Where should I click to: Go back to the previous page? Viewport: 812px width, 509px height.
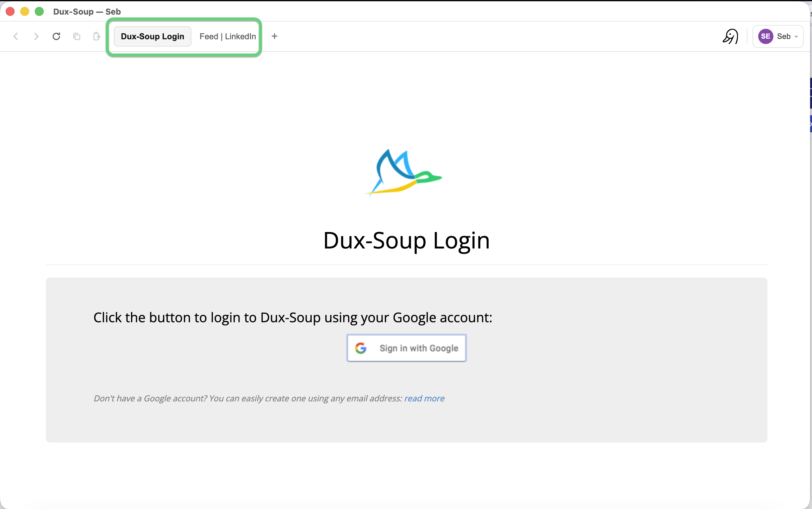16,36
